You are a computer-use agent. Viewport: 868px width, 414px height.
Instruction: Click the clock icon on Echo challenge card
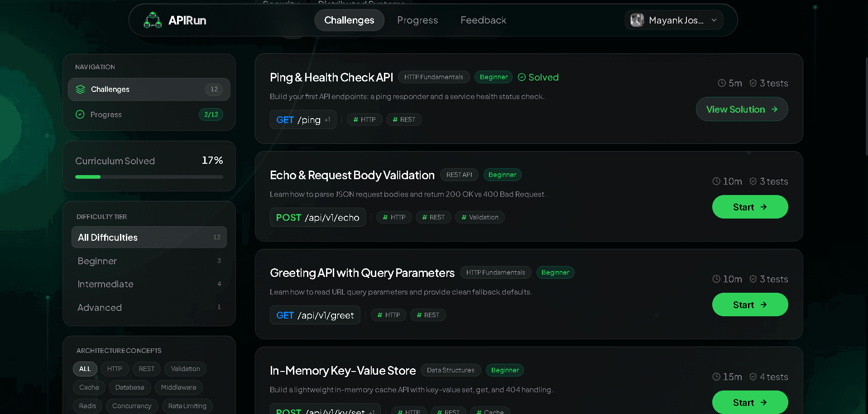point(716,181)
